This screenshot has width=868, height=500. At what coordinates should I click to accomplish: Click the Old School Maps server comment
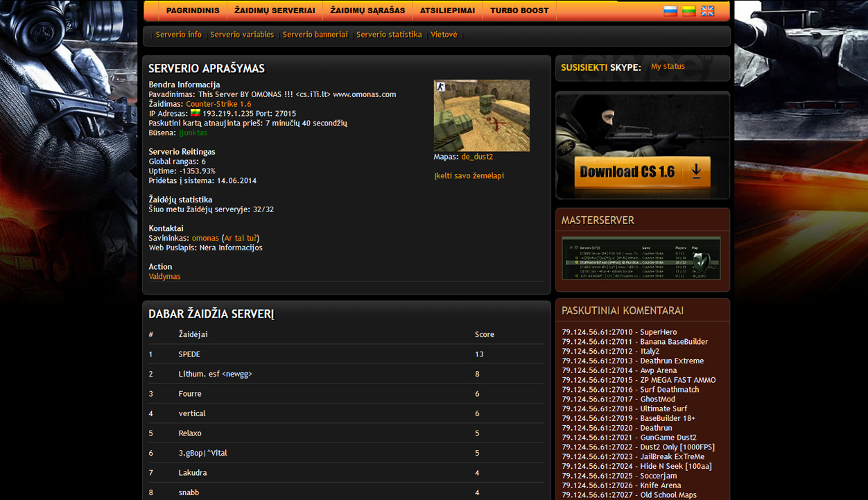point(629,495)
